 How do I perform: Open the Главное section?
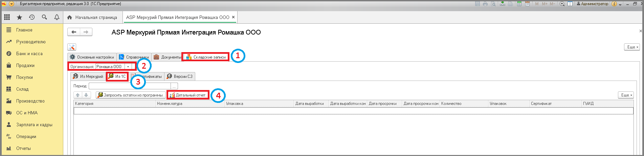tap(24, 30)
